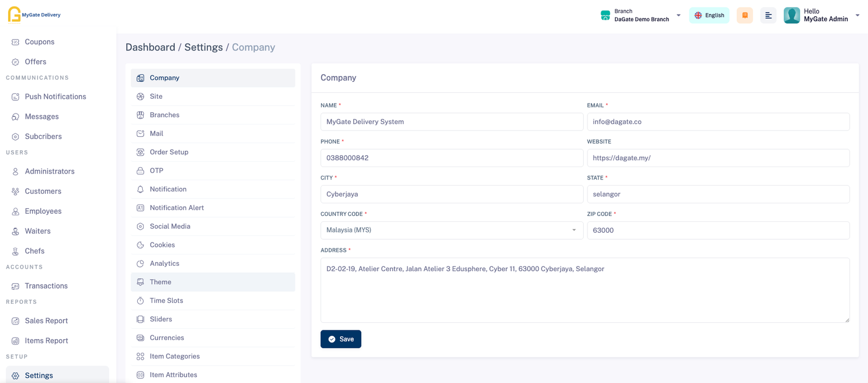The image size is (868, 383).
Task: Click the MyGate Delivery logo
Action: click(34, 15)
